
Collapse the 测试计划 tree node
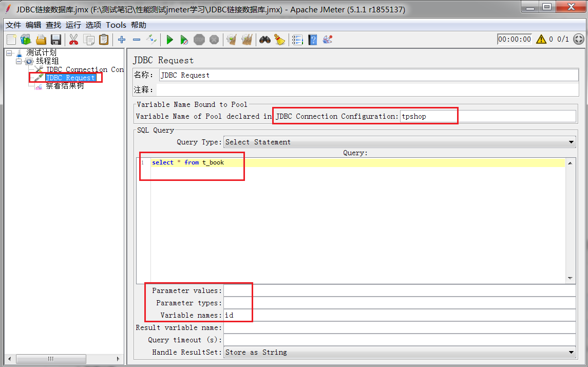[9, 53]
